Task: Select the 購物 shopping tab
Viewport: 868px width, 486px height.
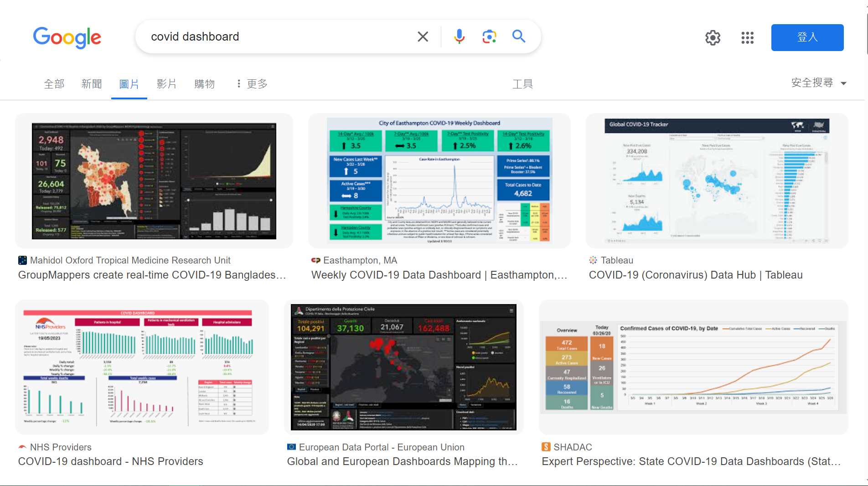Action: point(204,84)
